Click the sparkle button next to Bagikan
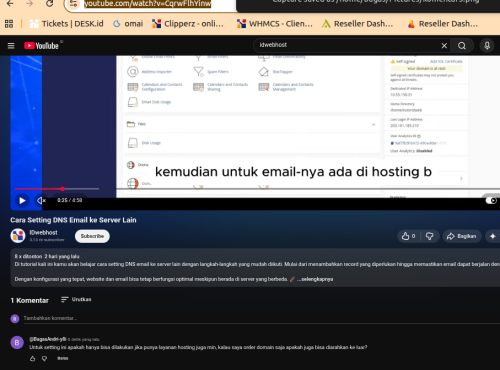The height and width of the screenshot is (370, 500). [493, 236]
